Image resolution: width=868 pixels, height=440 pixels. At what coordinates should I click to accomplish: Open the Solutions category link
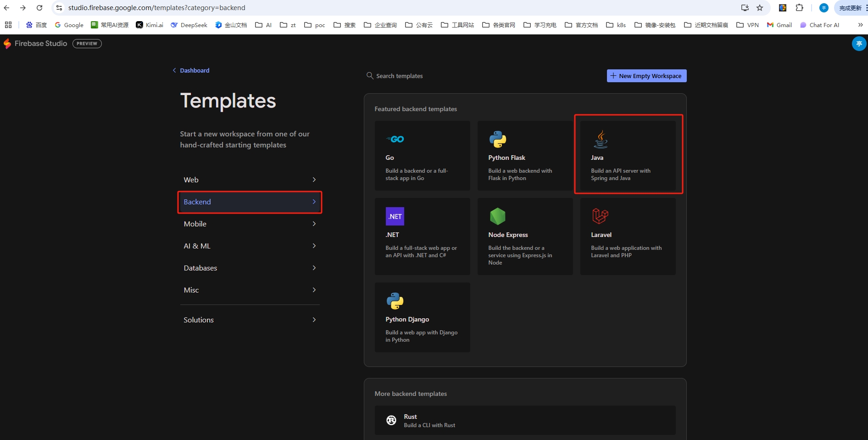coord(250,320)
